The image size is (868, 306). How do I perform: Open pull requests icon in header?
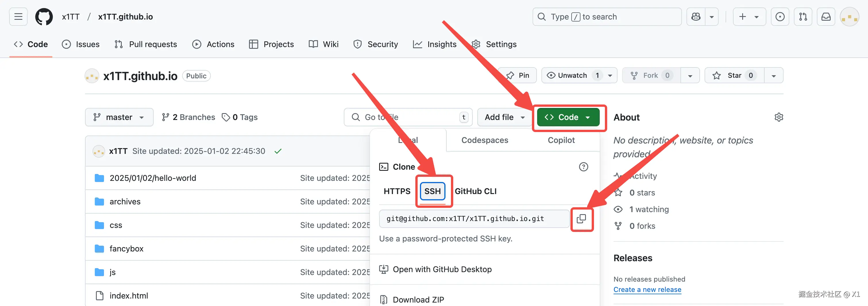pos(803,16)
